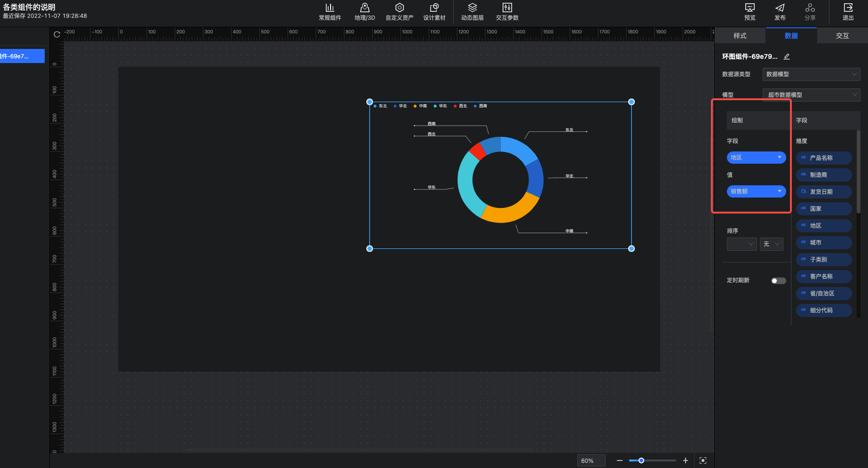The image size is (868, 468).
Task: Click the zoom slider handle
Action: 641,460
